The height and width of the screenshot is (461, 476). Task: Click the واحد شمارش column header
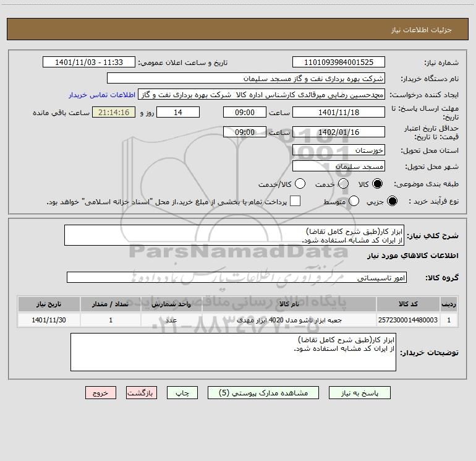point(171,304)
